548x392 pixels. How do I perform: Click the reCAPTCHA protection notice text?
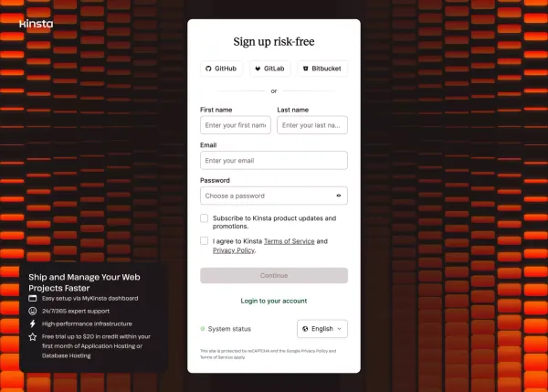click(268, 354)
